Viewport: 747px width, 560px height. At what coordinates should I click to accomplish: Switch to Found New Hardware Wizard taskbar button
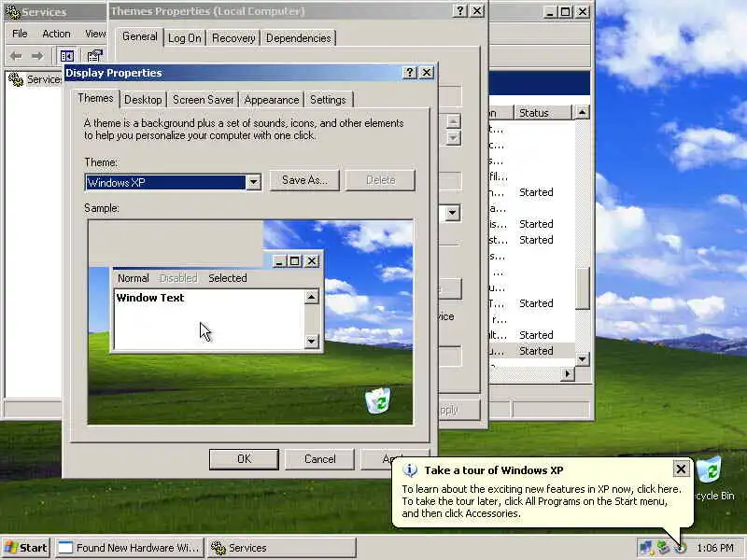coord(130,548)
